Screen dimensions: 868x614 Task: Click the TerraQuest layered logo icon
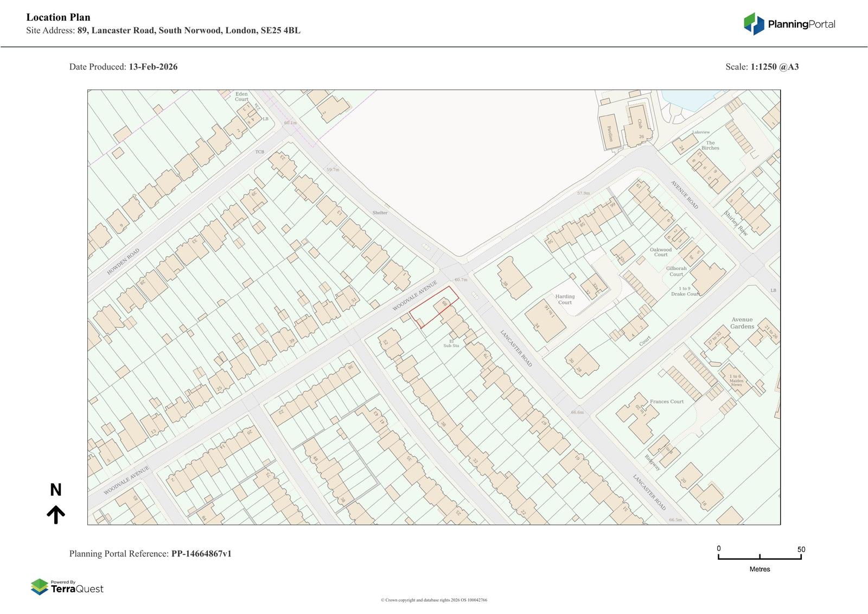(40, 587)
